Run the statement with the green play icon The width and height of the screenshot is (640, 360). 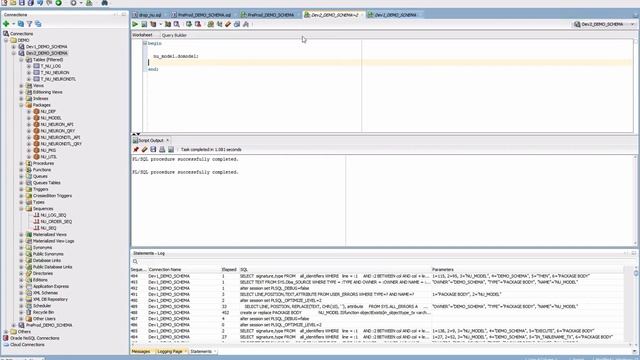(135, 24)
